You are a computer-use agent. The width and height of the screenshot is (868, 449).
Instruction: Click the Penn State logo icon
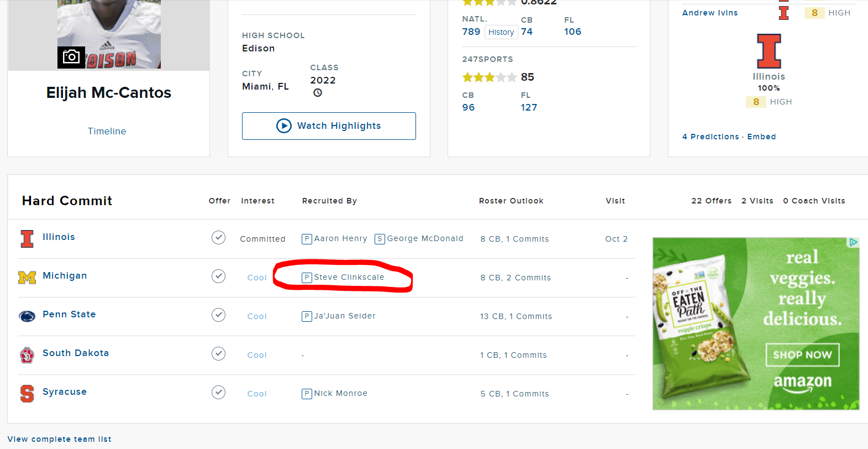(27, 316)
